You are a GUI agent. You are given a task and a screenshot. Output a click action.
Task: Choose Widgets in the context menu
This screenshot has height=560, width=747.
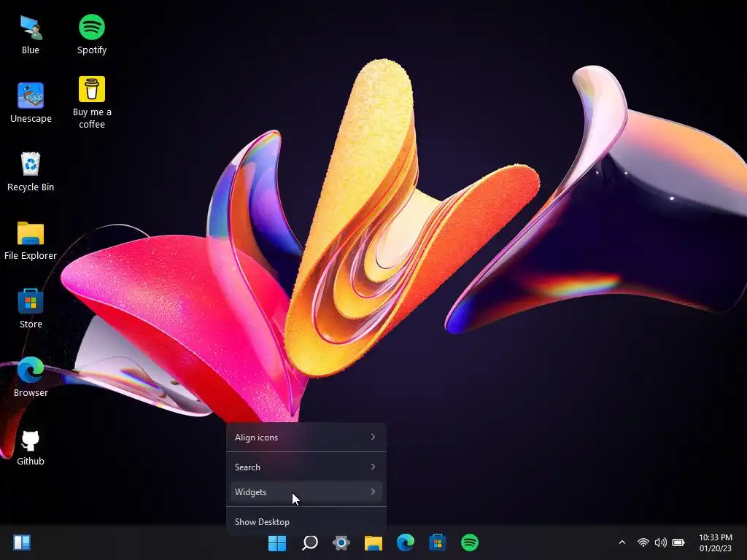pyautogui.click(x=306, y=492)
